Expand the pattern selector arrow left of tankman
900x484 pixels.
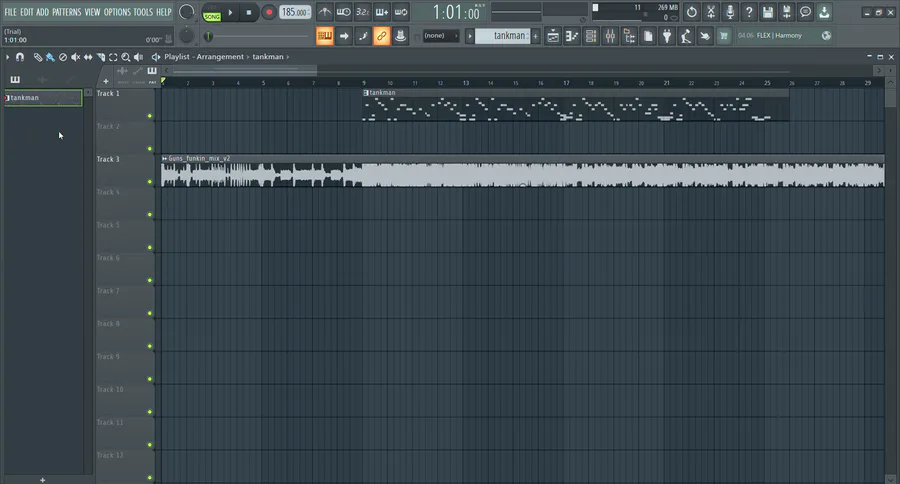470,36
